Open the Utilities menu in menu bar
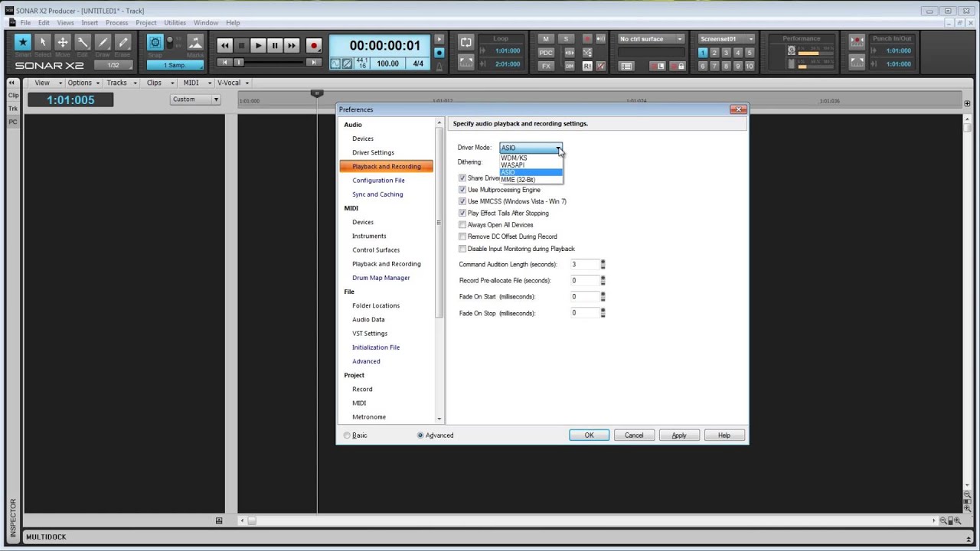The width and height of the screenshot is (980, 551). click(175, 23)
